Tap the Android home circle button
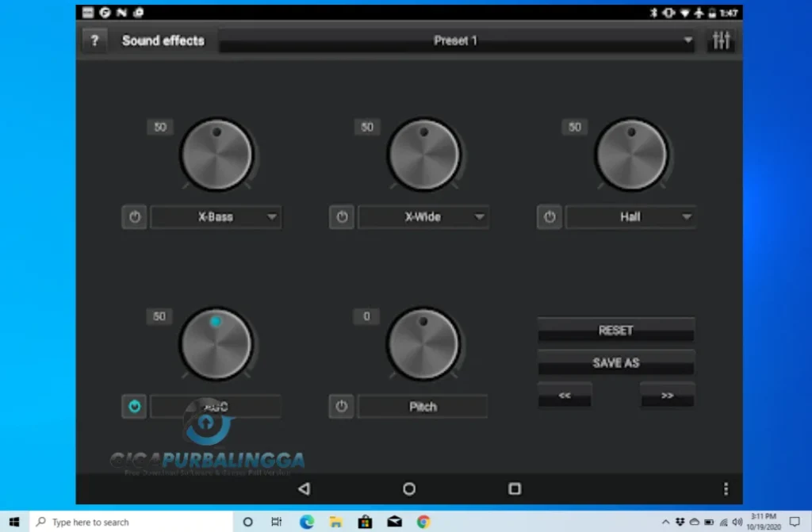Viewport: 812px width, 532px height. pyautogui.click(x=408, y=489)
